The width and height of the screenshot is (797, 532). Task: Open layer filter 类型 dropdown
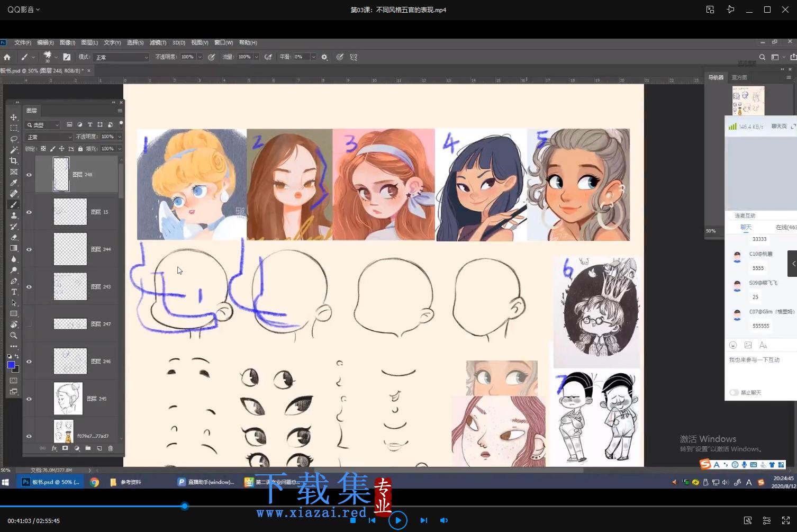pos(43,125)
